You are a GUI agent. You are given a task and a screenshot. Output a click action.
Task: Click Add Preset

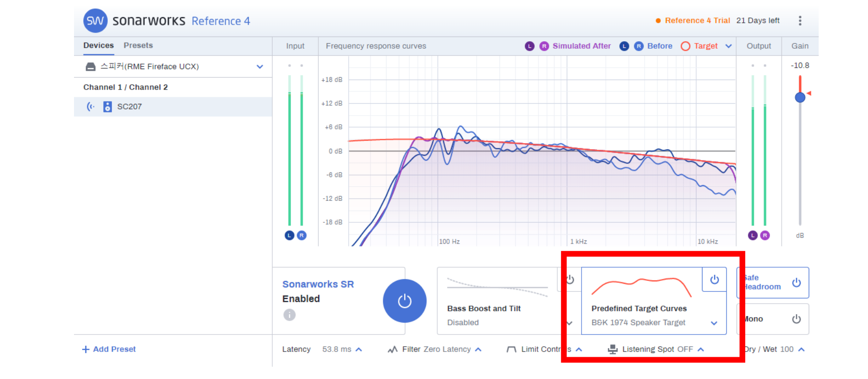[114, 349]
